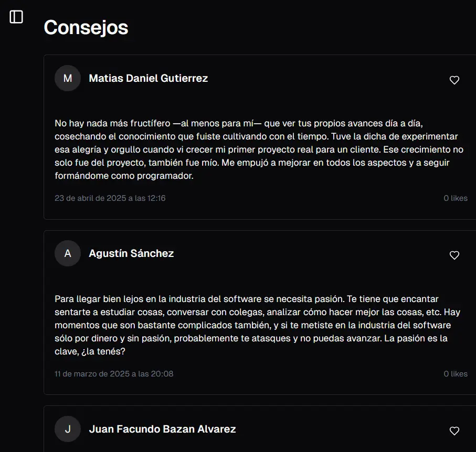The height and width of the screenshot is (452, 476).
Task: Select Matias Daniel Gutierrez's avatar with letter M
Action: [68, 78]
